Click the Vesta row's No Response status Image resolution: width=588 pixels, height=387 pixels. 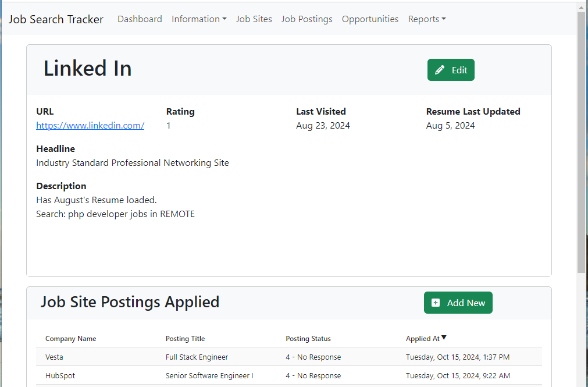coord(313,357)
